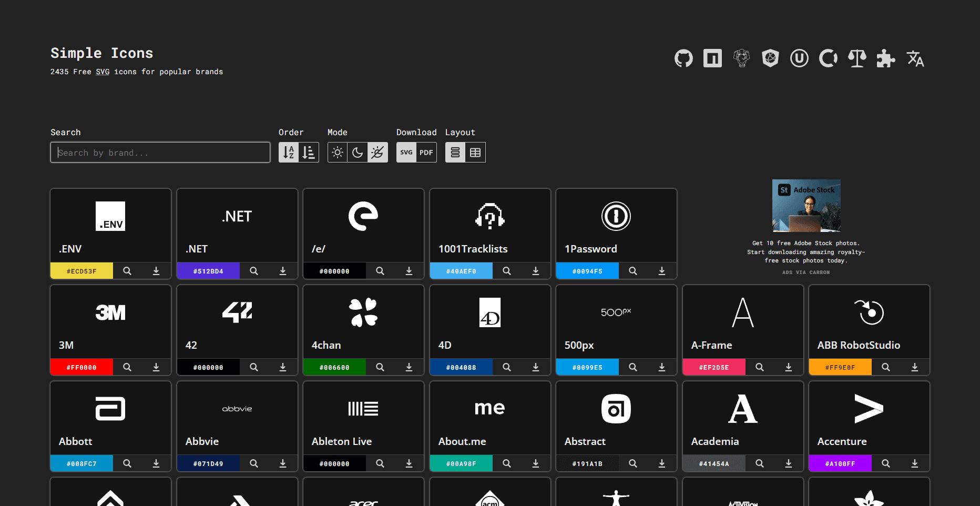This screenshot has width=980, height=506.
Task: Download the Accenture icon
Action: [x=915, y=463]
